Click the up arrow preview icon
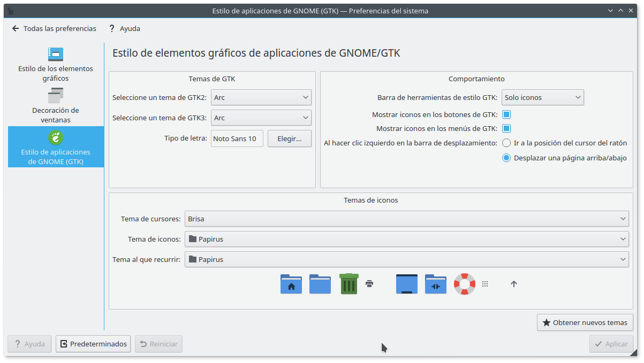Screen dimensions: 644x363 514,284
